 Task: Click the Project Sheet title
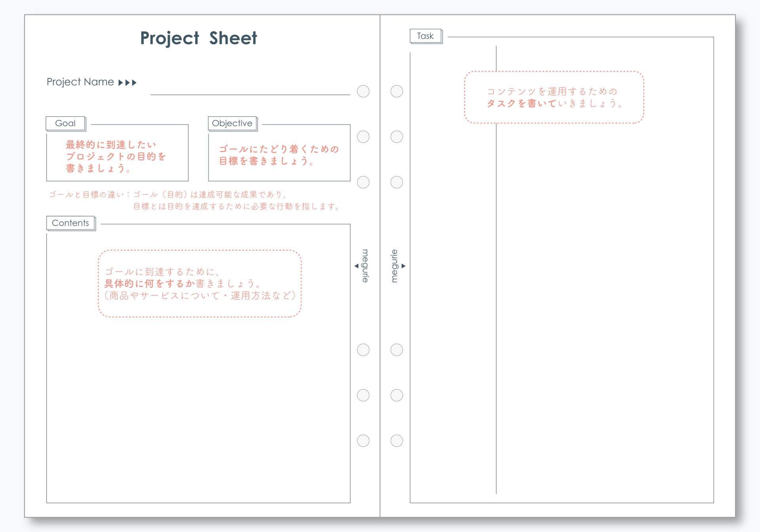[198, 38]
